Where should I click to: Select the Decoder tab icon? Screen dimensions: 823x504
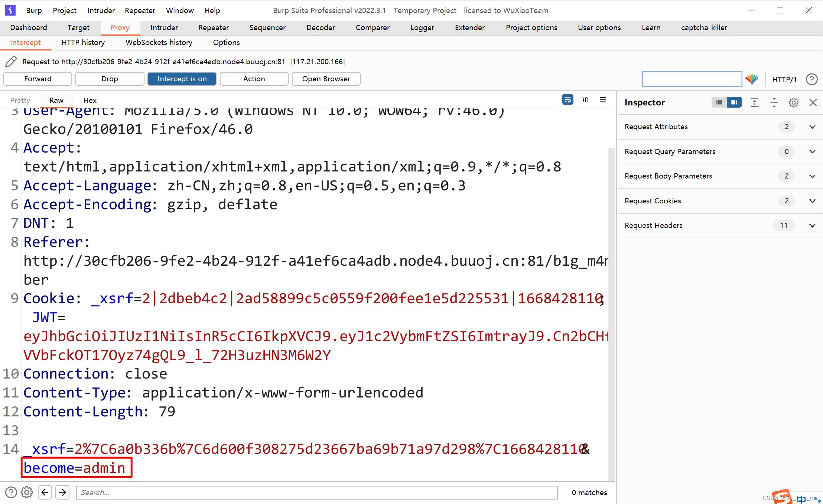tap(321, 27)
